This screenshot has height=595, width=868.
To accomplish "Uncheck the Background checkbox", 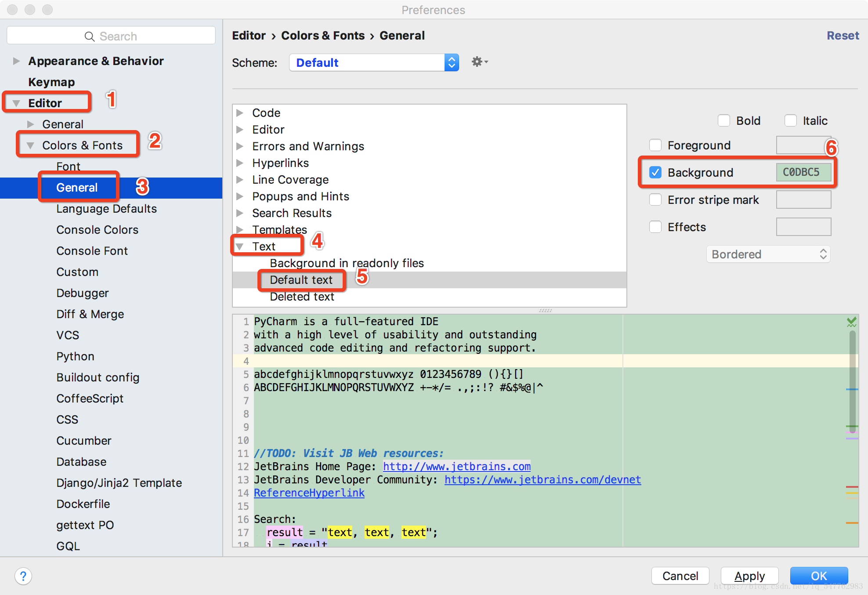I will pyautogui.click(x=655, y=172).
